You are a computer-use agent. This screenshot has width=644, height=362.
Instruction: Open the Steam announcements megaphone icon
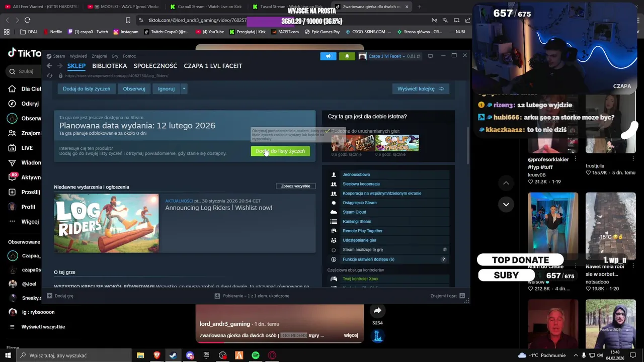click(x=328, y=56)
